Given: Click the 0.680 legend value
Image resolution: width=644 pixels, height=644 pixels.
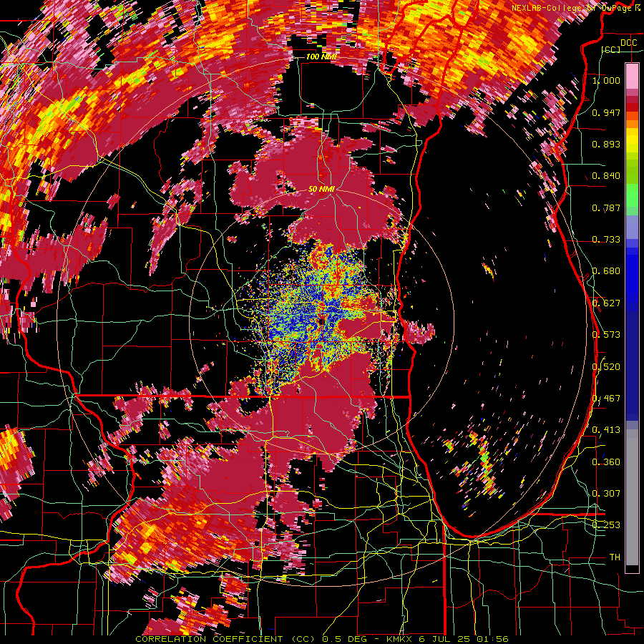Looking at the screenshot, I should [x=606, y=271].
